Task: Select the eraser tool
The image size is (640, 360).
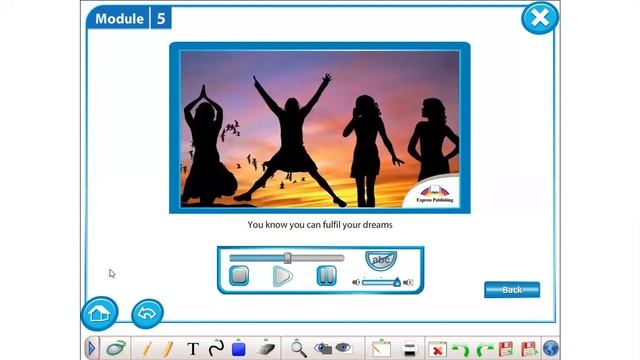Action: (266, 348)
